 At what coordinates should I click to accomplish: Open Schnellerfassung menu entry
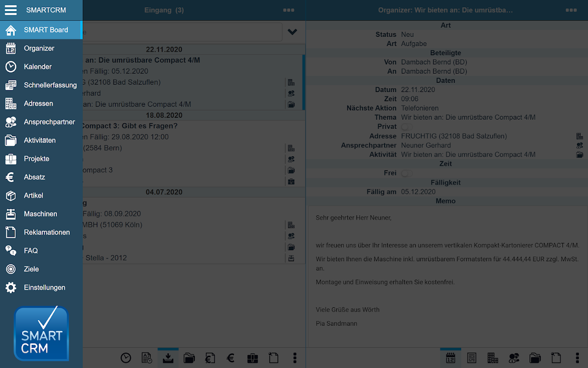coord(41,85)
